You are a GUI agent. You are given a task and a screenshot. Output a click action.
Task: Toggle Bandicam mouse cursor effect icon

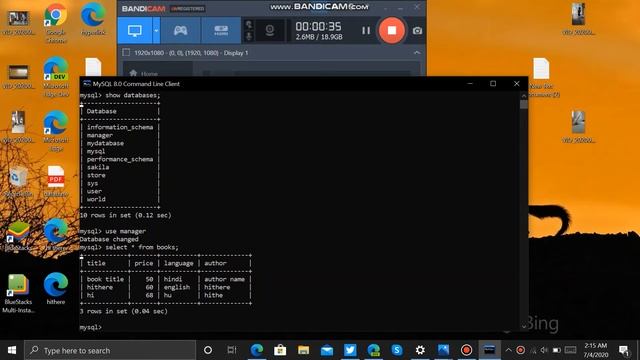point(249,24)
